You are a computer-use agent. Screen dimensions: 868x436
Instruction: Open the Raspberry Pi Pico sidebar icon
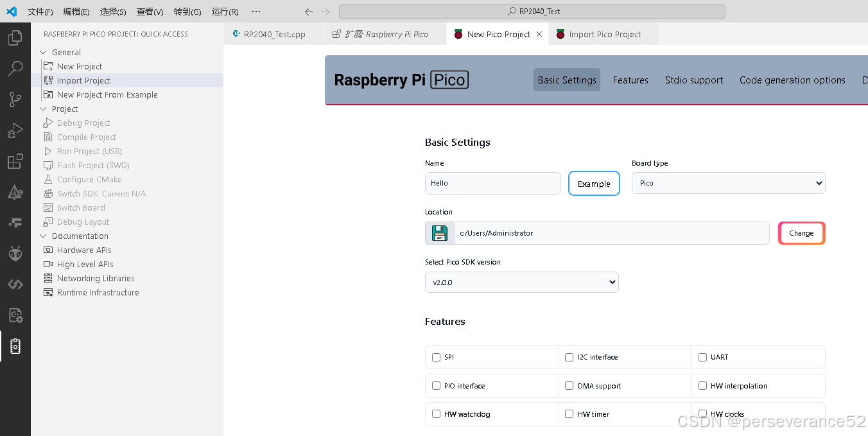[15, 346]
